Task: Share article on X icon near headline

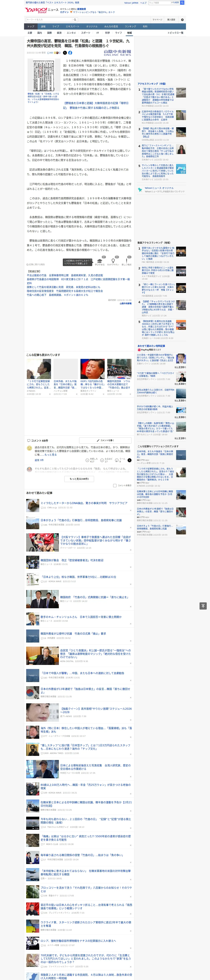Action: [65, 53]
